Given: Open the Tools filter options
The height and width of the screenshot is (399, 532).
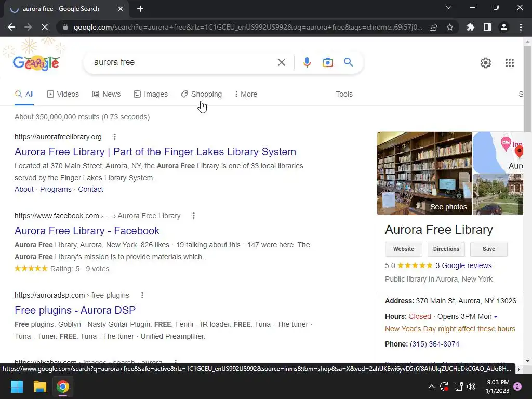Looking at the screenshot, I should 344,94.
